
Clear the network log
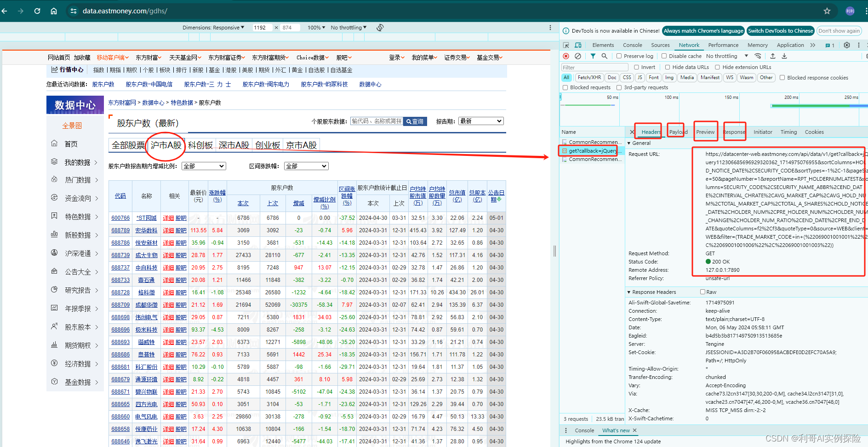(x=578, y=56)
